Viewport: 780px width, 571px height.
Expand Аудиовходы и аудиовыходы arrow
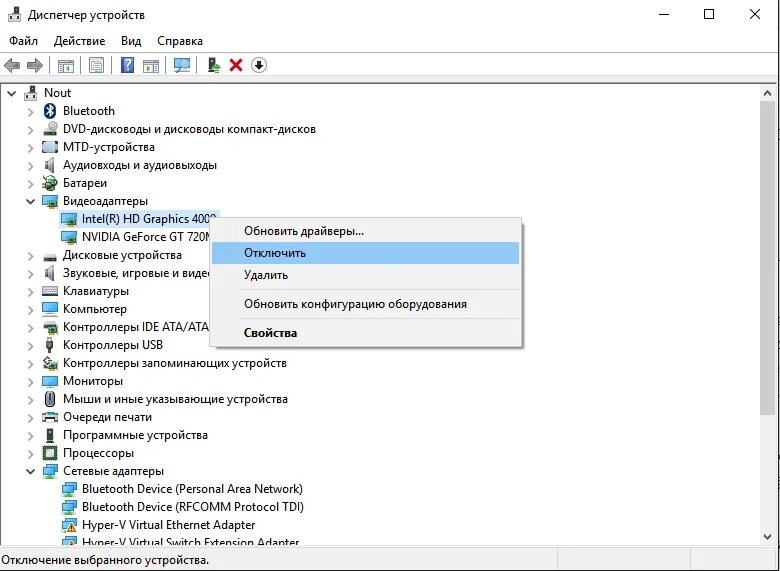click(30, 166)
